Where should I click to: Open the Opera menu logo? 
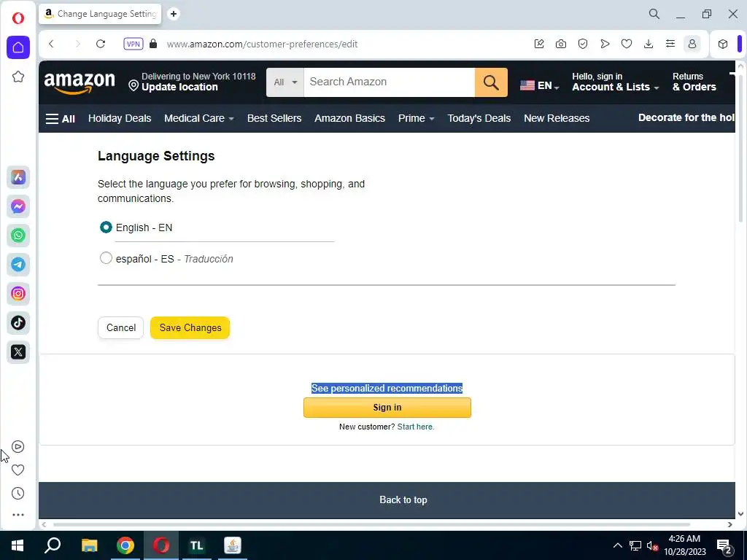point(18,18)
